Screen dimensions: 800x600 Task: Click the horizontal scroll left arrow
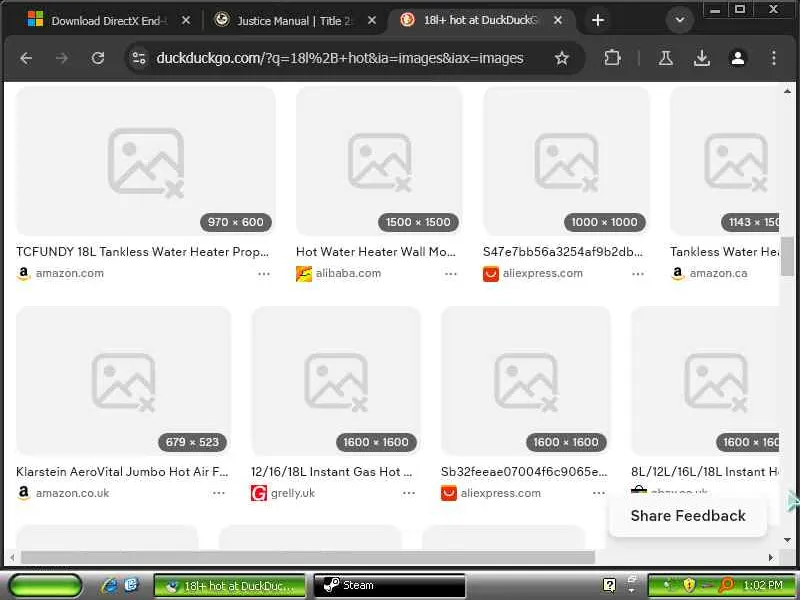(x=12, y=558)
